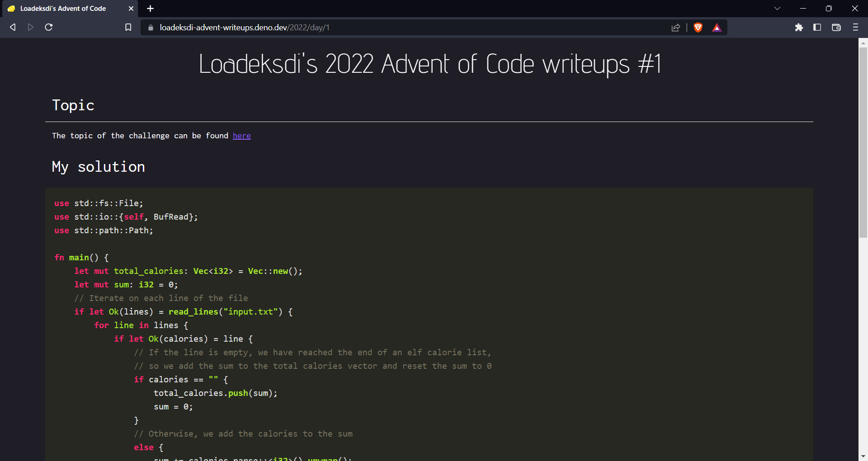The width and height of the screenshot is (868, 461).
Task: Click the 'Topic' heading
Action: point(73,105)
